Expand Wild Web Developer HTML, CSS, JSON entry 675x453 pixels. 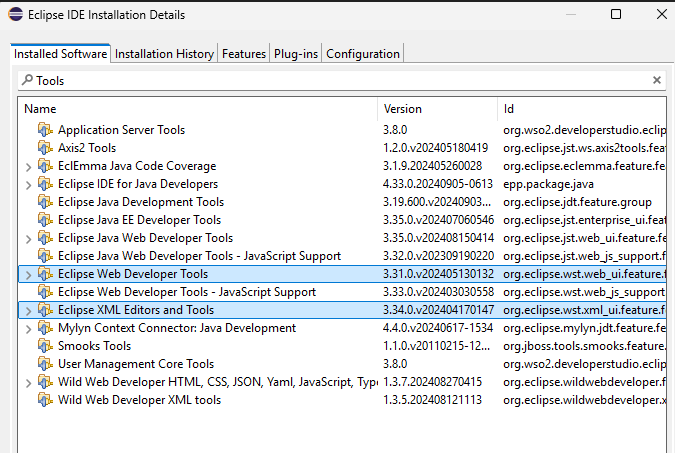coord(28,383)
